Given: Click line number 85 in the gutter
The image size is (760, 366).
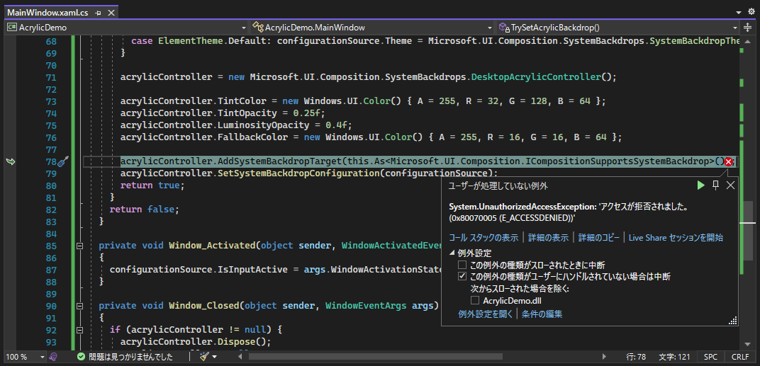Looking at the screenshot, I should (51, 246).
